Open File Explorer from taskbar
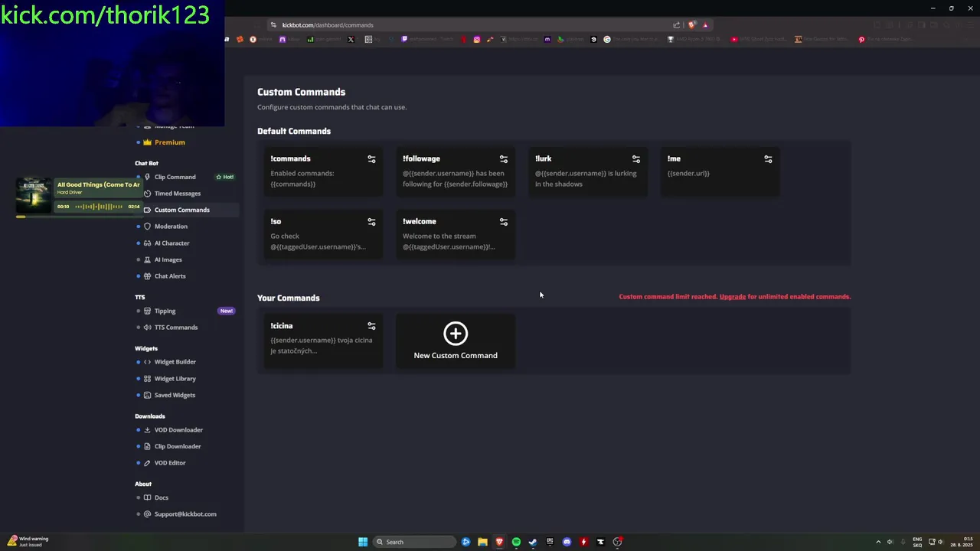The height and width of the screenshot is (551, 980). [x=482, y=542]
